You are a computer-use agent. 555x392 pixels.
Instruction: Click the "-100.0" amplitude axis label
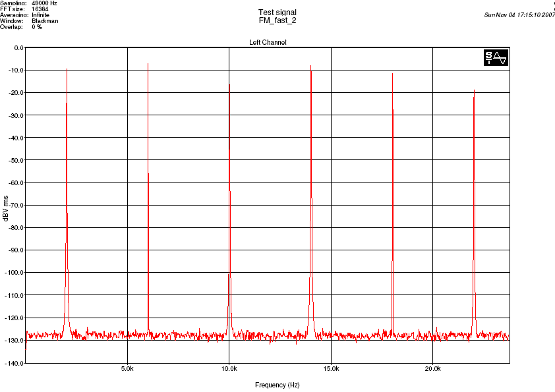tap(14, 273)
